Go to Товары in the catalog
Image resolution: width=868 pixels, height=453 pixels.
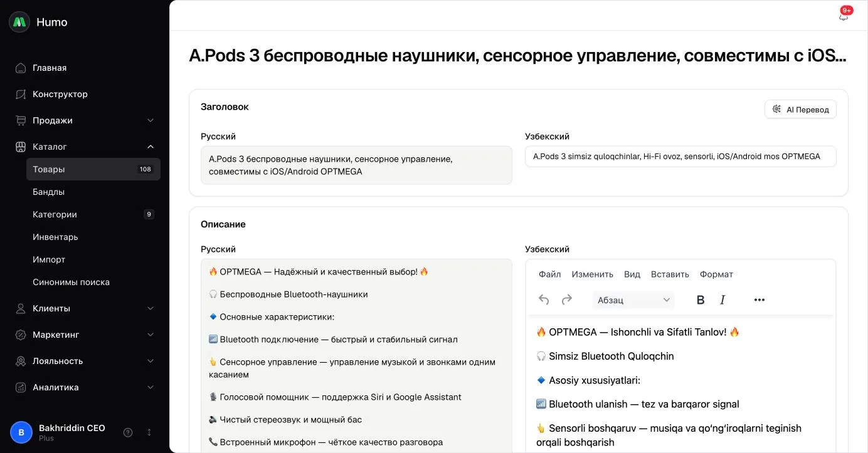(93, 169)
